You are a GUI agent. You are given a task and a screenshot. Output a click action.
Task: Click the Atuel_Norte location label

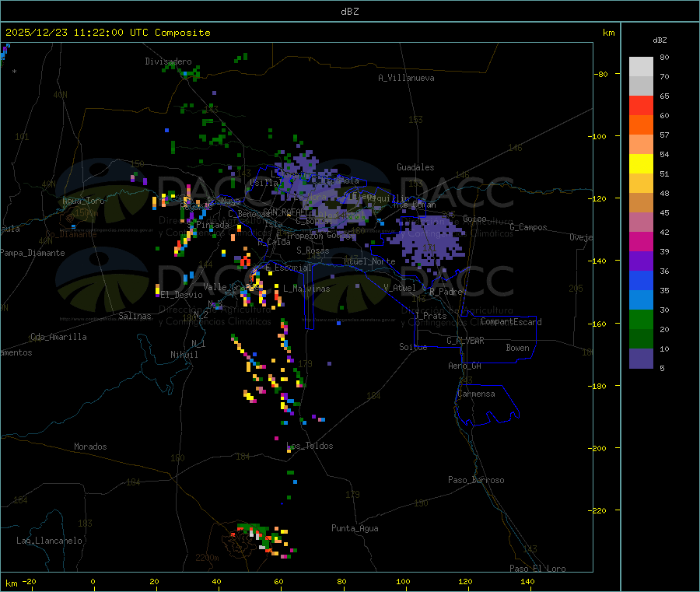click(x=369, y=261)
